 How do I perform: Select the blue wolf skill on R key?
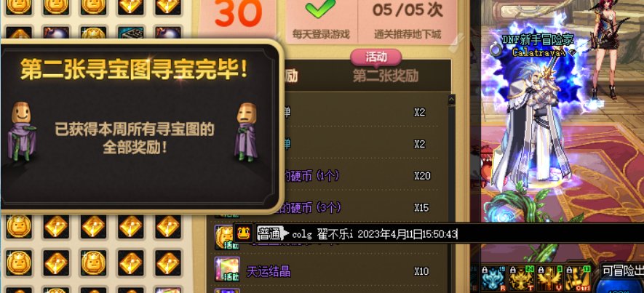pyautogui.click(x=493, y=279)
